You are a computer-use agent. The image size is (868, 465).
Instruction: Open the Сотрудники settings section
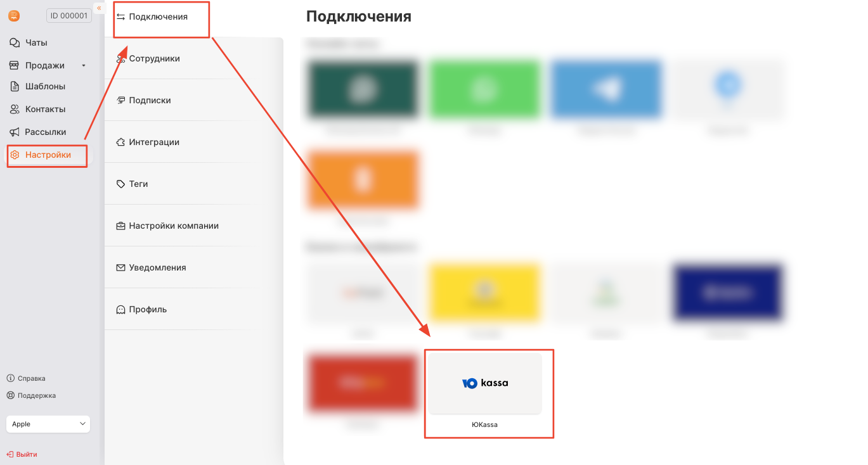(x=154, y=59)
